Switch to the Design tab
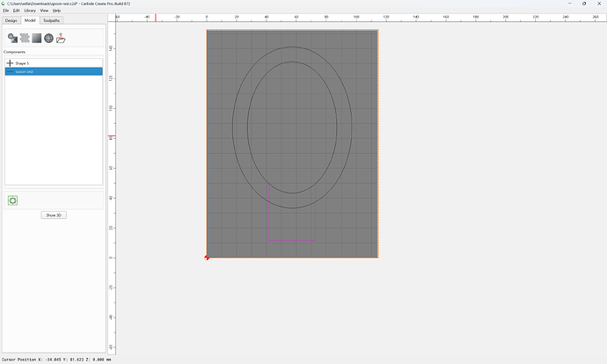Screen dimensions: 607x364 coord(11,20)
